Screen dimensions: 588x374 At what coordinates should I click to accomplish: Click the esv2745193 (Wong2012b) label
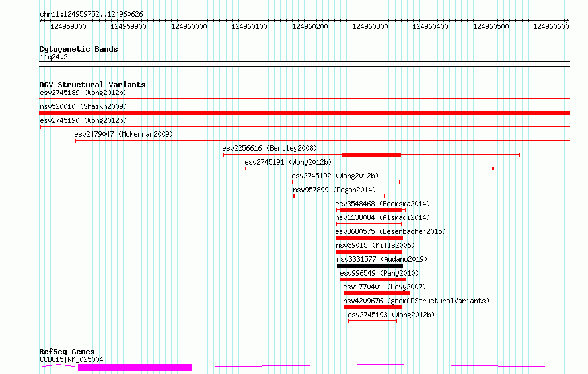[391, 315]
